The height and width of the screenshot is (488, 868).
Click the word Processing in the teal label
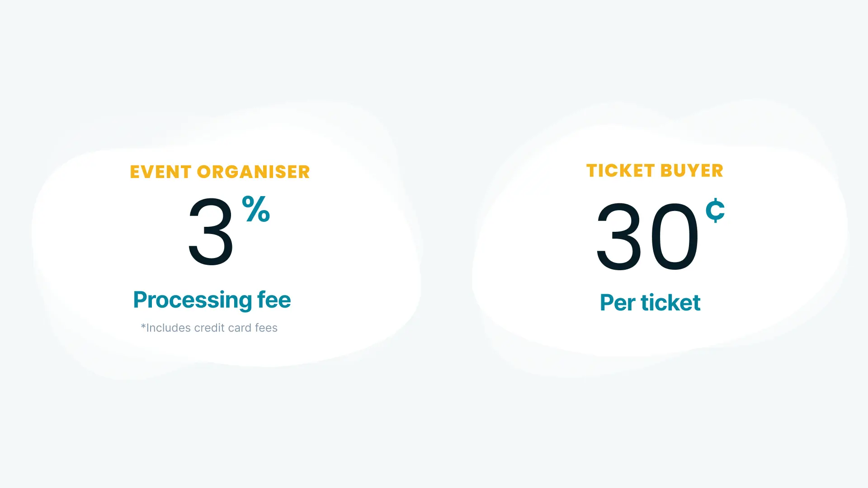point(193,300)
